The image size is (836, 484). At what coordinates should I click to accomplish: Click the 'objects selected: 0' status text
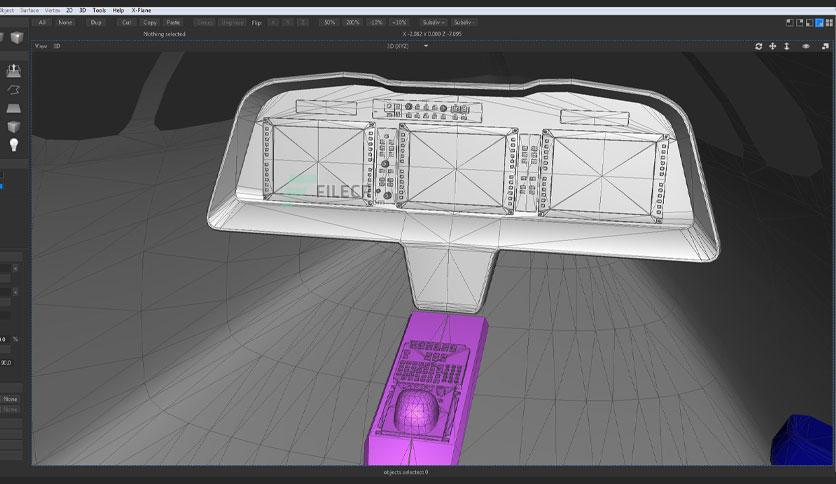[406, 472]
